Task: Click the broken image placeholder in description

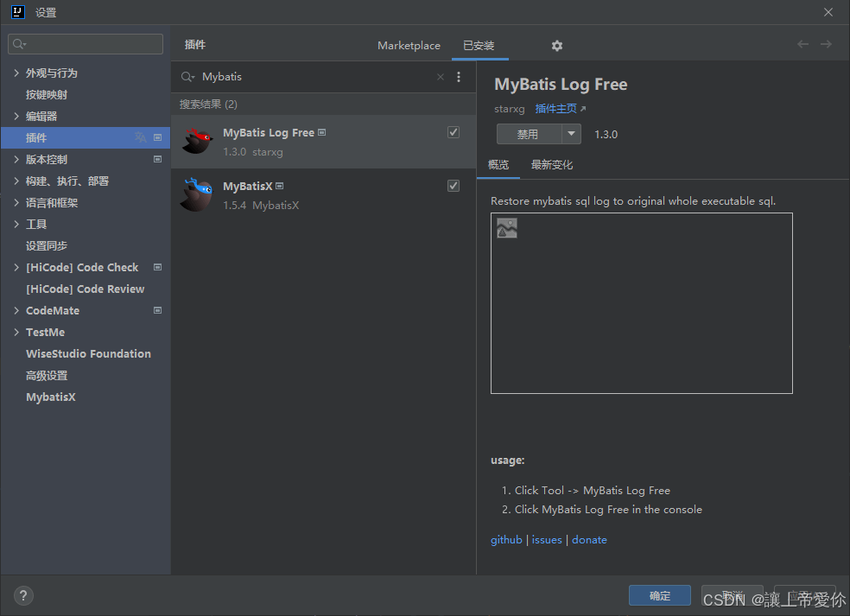Action: point(507,228)
